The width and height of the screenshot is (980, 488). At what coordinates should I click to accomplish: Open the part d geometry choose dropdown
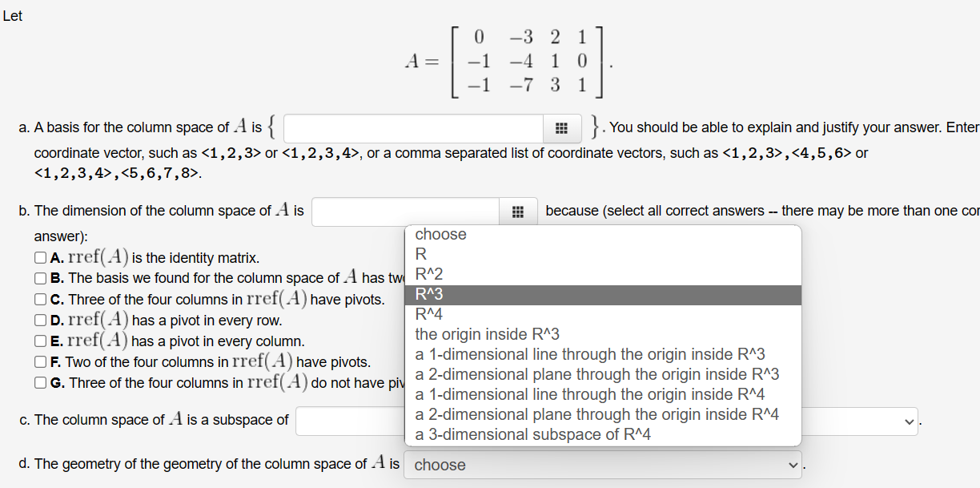(x=602, y=465)
